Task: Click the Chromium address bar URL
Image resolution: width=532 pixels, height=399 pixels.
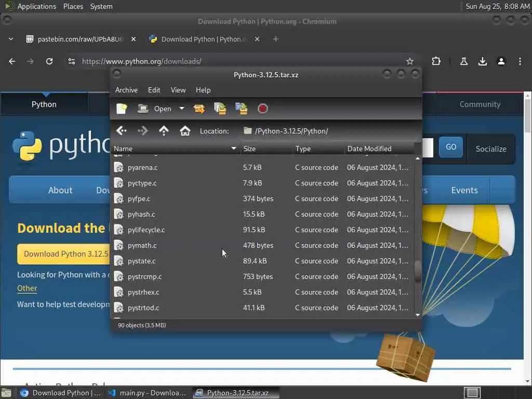Action: tap(142, 61)
